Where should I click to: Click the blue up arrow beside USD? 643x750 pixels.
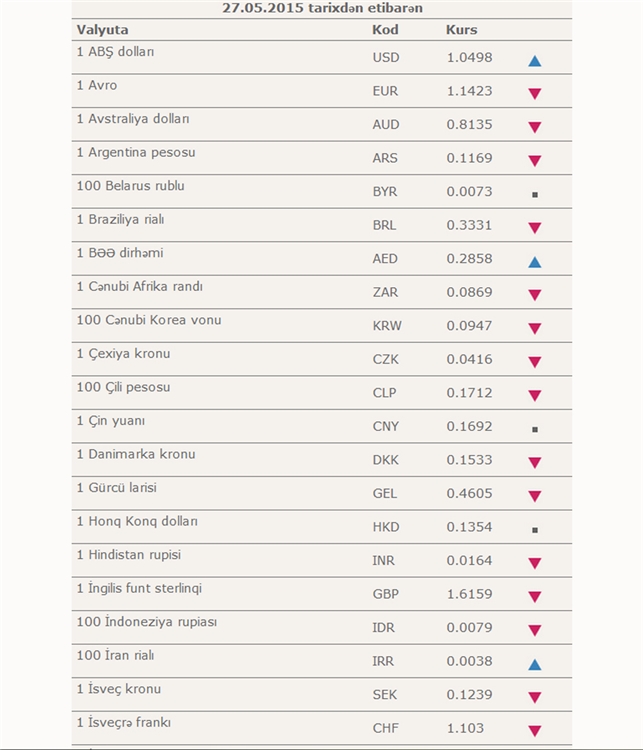coord(534,61)
